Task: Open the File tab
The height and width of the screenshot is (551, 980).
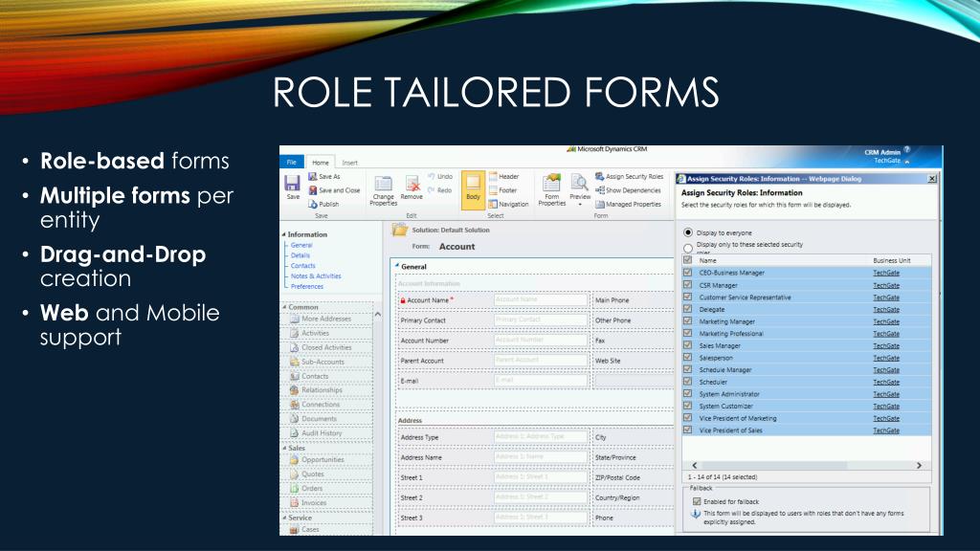Action: pyautogui.click(x=291, y=162)
